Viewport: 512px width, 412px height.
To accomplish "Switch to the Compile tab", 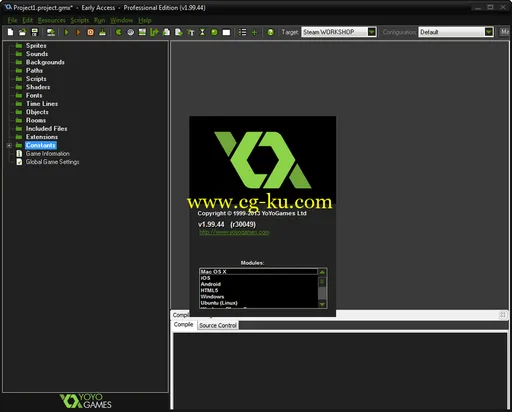I will tap(183, 325).
